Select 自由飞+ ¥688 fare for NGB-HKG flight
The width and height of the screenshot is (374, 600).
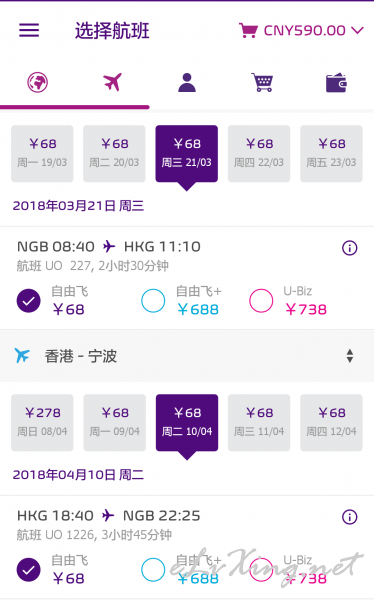point(153,301)
